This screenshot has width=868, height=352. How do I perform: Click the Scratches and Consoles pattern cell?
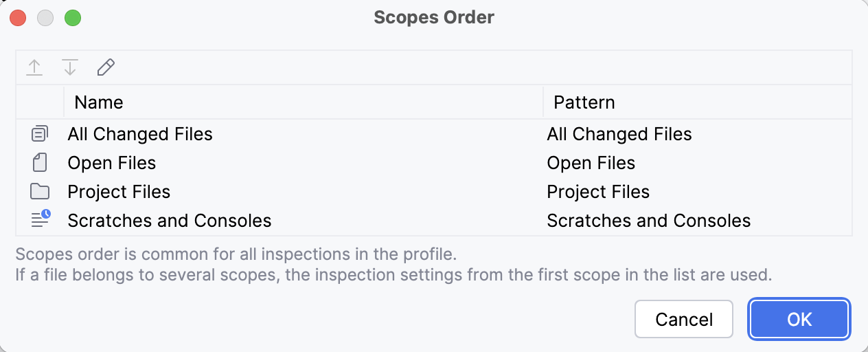[x=649, y=221]
